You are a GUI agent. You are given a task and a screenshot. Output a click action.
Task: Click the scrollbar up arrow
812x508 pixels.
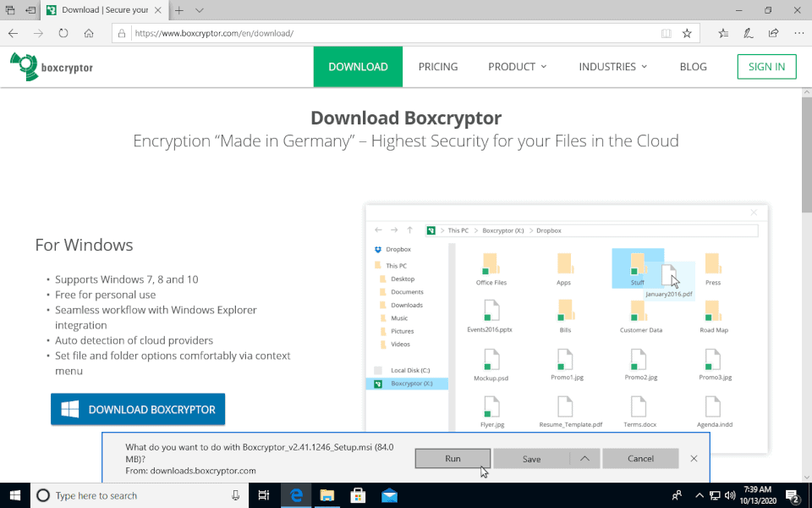[x=807, y=92]
